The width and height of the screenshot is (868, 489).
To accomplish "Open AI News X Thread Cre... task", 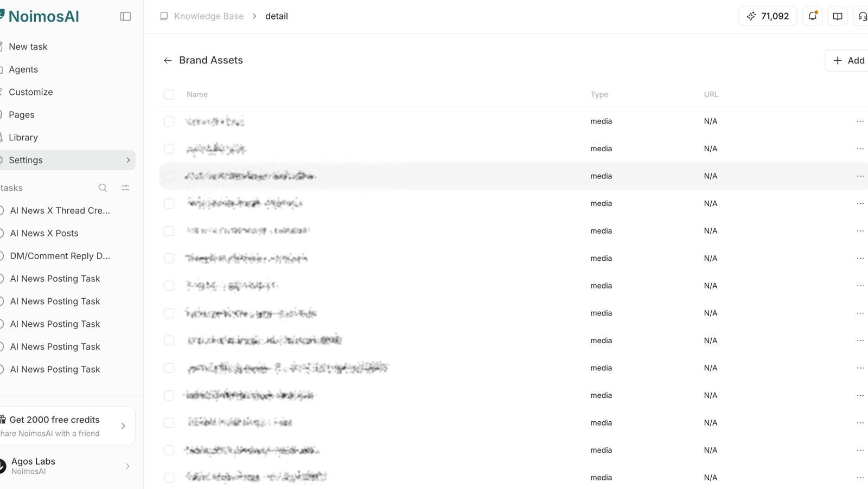I will click(x=60, y=210).
